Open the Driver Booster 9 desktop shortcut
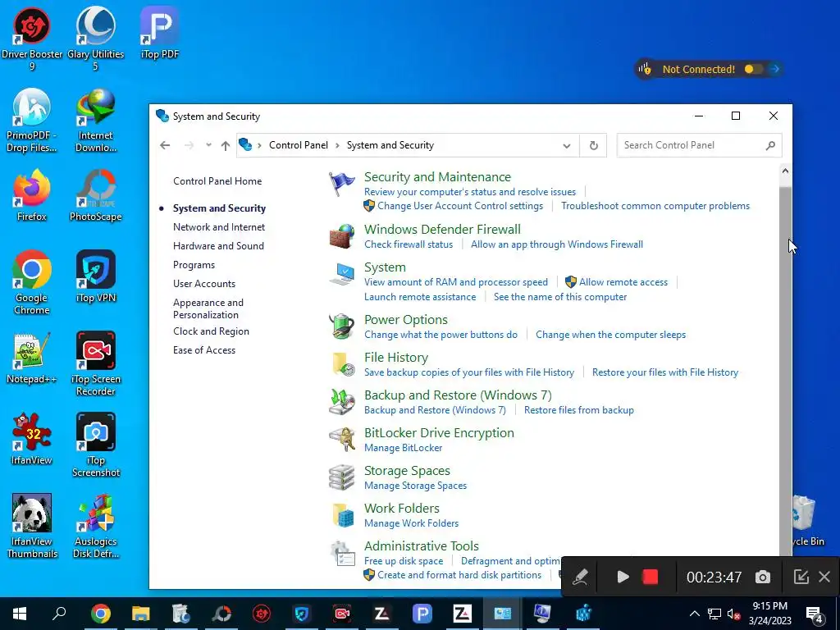 (32, 39)
